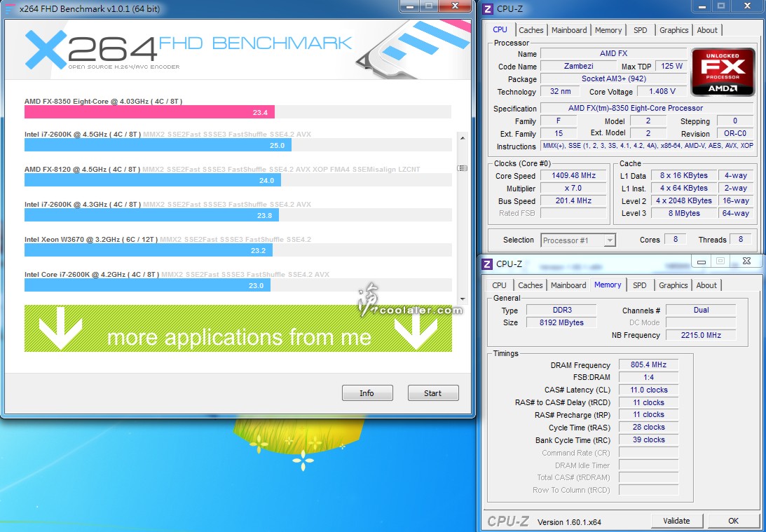Click the i7-2600K 4.5GHz bar showing 25.0
This screenshot has width=766, height=532.
click(158, 144)
